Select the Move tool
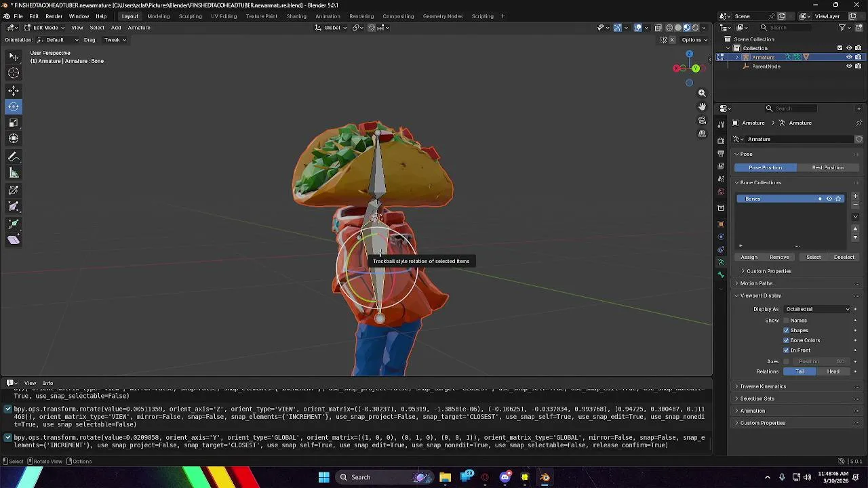Screen dimensions: 868x488 pos(14,90)
